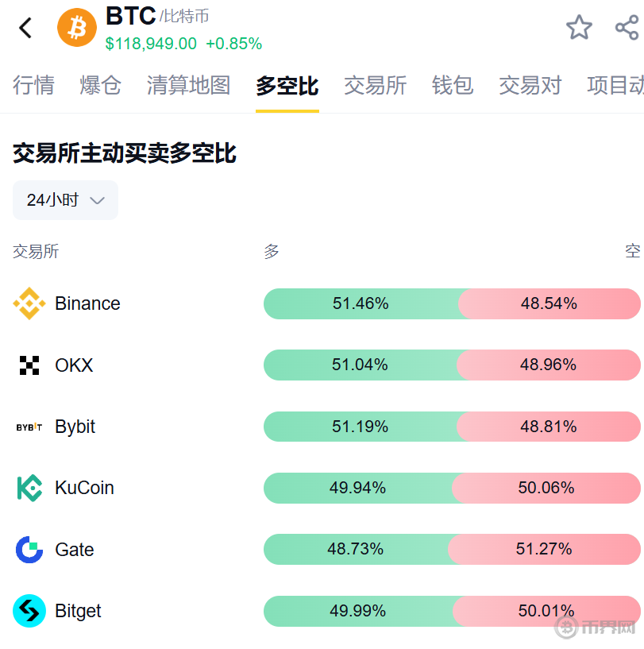
Task: Select the 钱包 tab
Action: 453,86
